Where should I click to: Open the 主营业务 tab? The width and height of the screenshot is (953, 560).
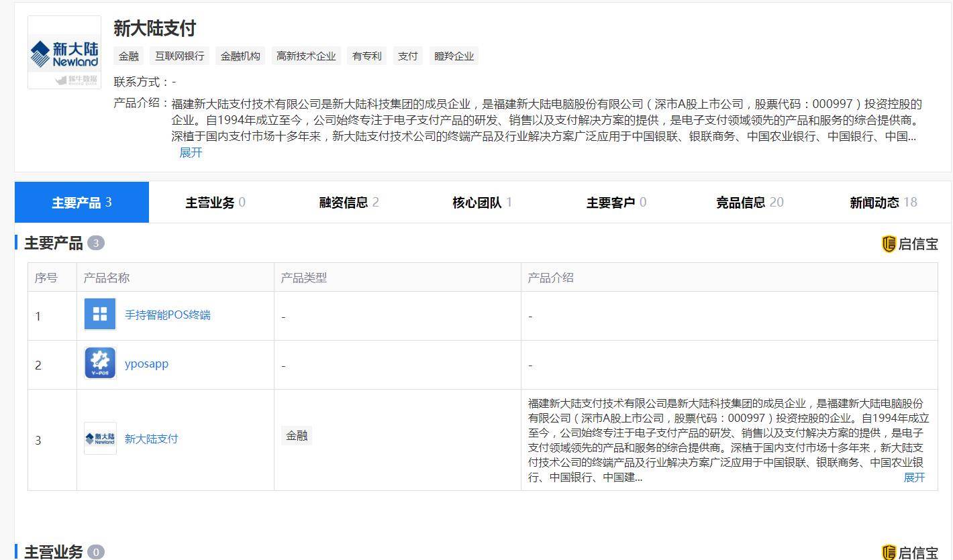pos(215,202)
